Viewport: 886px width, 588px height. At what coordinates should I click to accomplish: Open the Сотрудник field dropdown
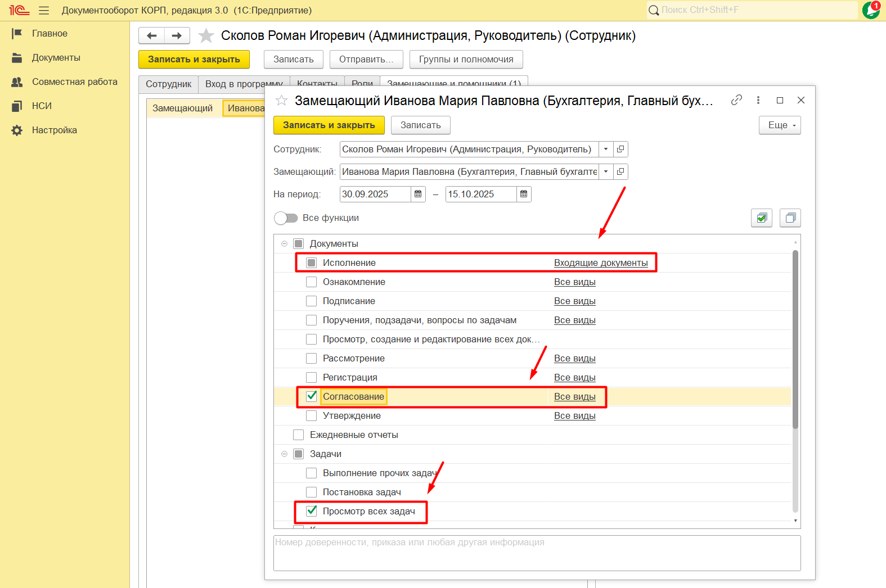606,149
